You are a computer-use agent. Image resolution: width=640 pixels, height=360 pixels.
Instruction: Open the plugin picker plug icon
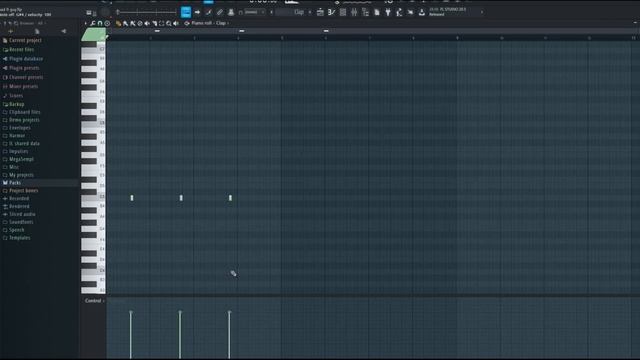388,12
